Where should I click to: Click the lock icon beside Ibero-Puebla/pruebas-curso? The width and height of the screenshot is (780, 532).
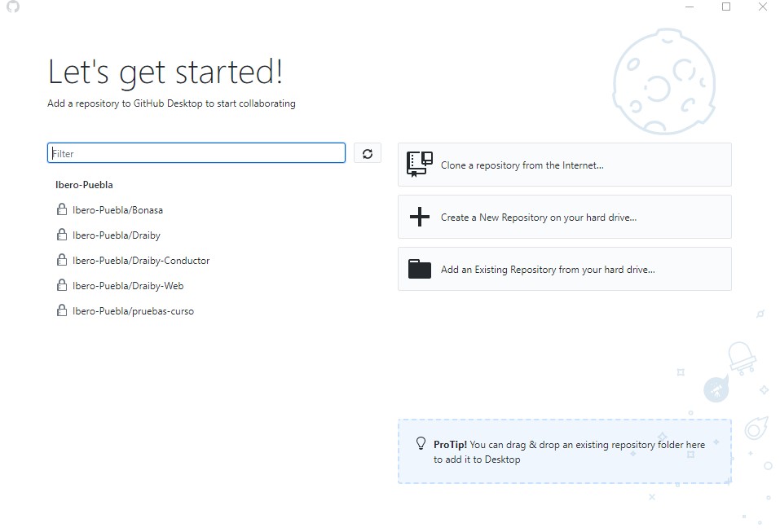(62, 310)
